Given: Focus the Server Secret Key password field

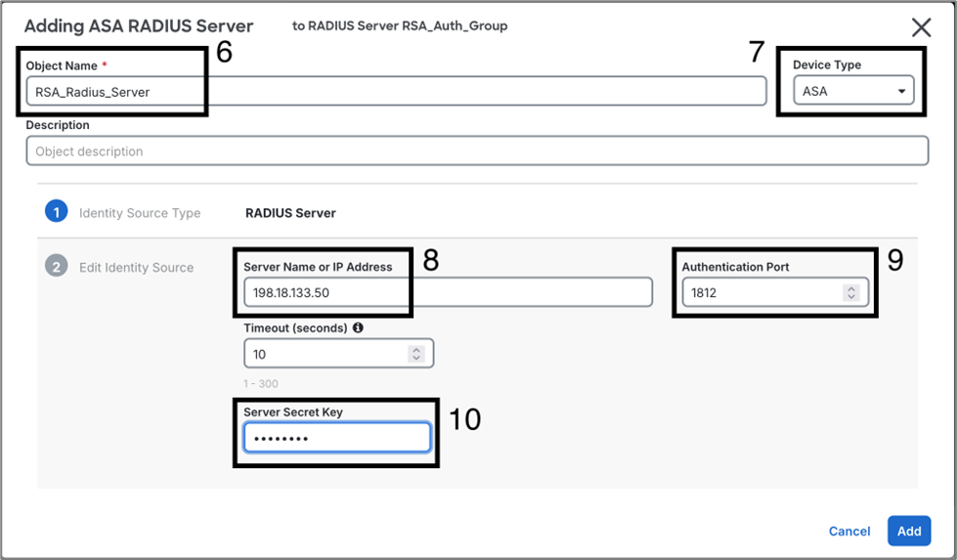Looking at the screenshot, I should pyautogui.click(x=336, y=438).
